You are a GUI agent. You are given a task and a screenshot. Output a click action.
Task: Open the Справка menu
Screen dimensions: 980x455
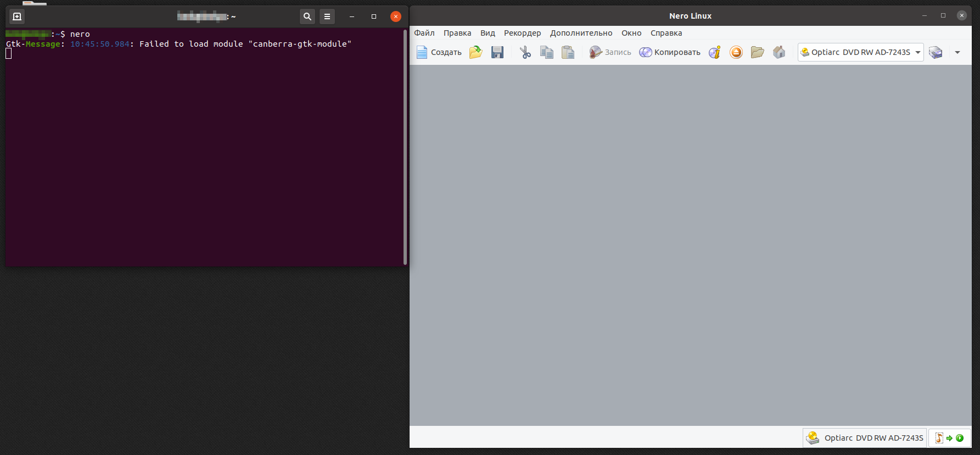666,33
